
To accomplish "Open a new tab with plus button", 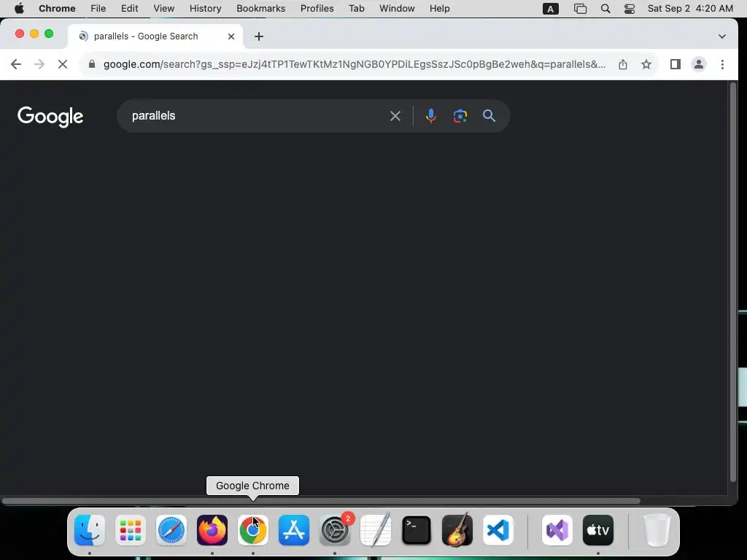I will coord(259,36).
